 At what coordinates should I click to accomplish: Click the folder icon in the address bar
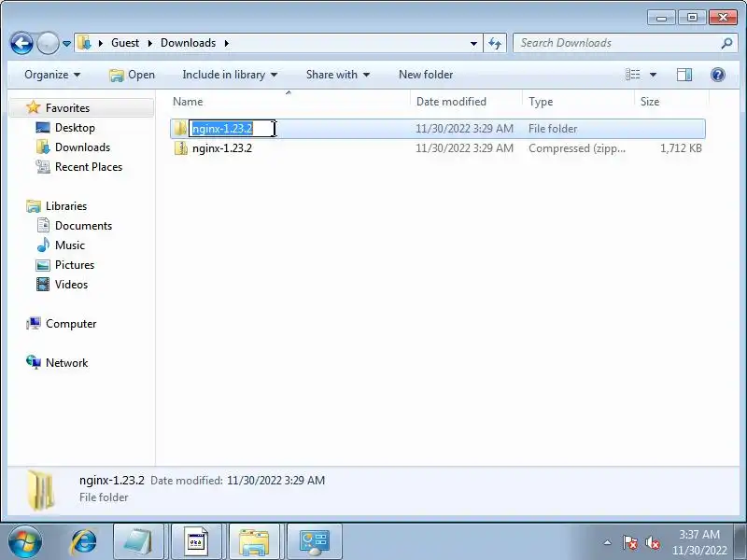pos(85,43)
